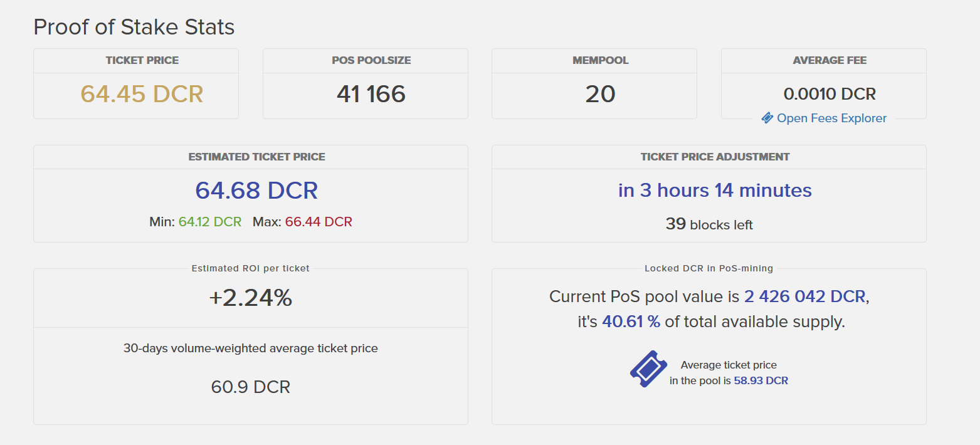Click the 64.45 DCR ticket price value

pos(142,94)
